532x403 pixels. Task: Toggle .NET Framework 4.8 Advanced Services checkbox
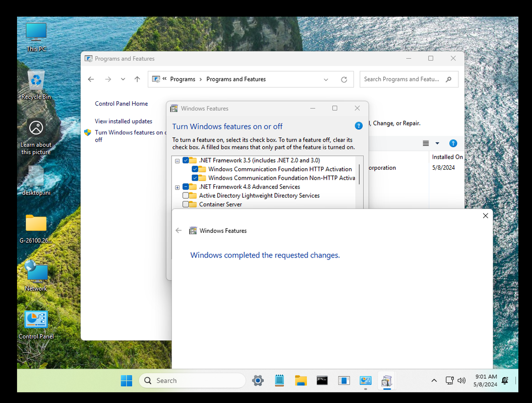(186, 187)
